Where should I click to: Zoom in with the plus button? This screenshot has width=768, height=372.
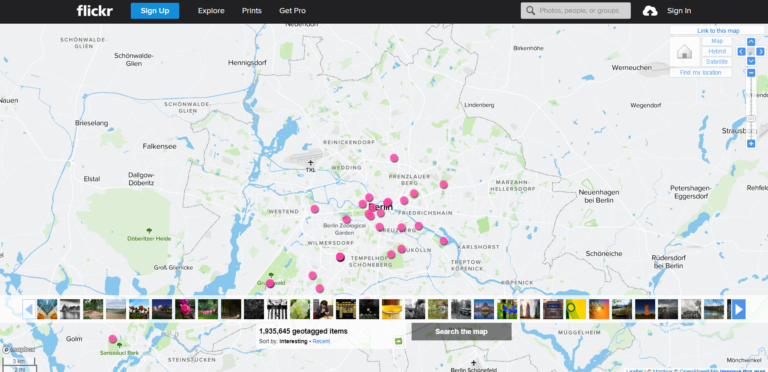point(751,144)
